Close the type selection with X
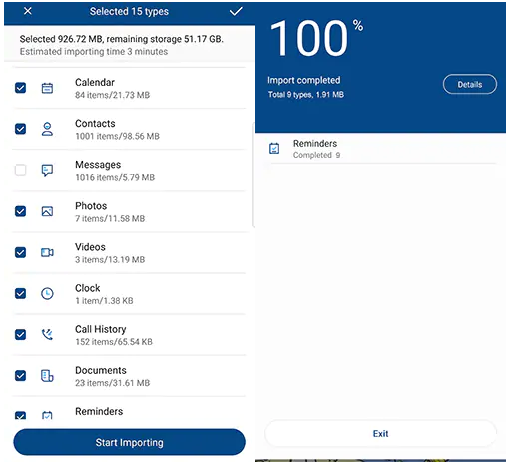The height and width of the screenshot is (464, 511). click(28, 11)
